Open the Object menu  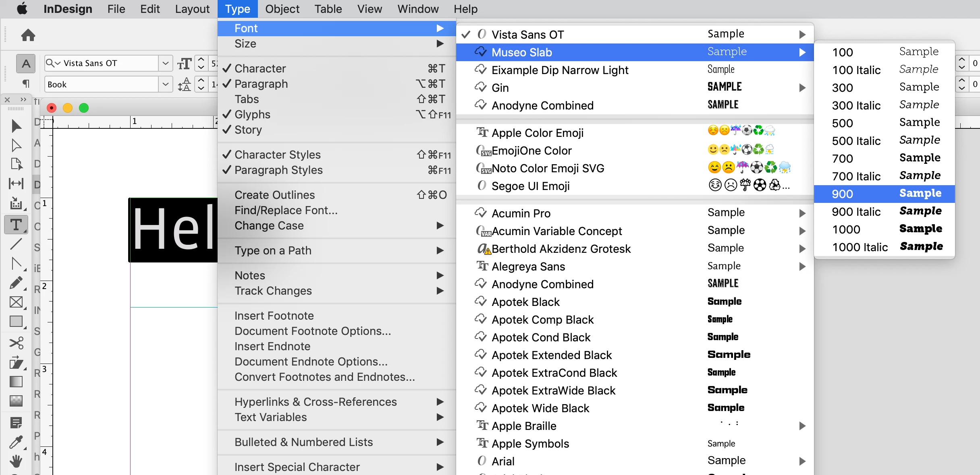click(282, 9)
